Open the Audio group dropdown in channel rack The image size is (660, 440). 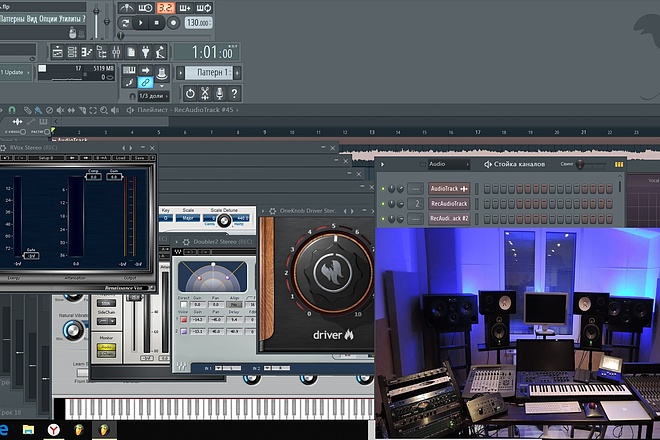tap(449, 164)
